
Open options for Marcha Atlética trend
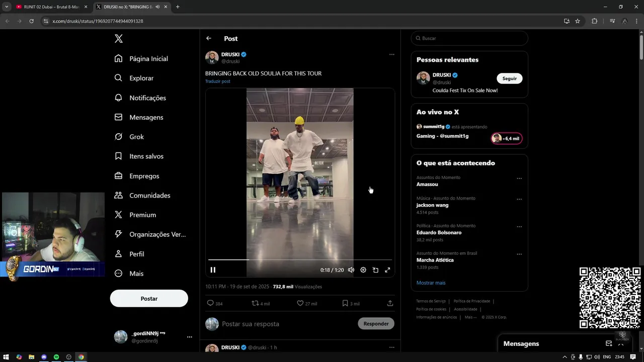coord(519,254)
